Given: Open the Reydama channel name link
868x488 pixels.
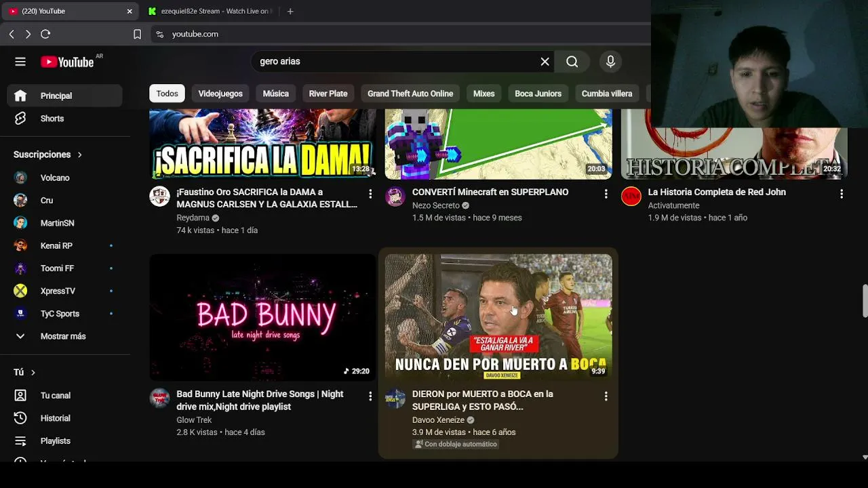Looking at the screenshot, I should (193, 218).
